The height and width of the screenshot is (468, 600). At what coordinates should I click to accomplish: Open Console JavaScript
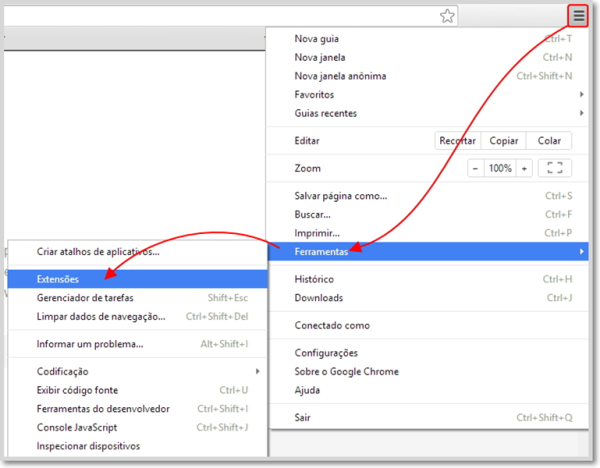[x=137, y=427]
